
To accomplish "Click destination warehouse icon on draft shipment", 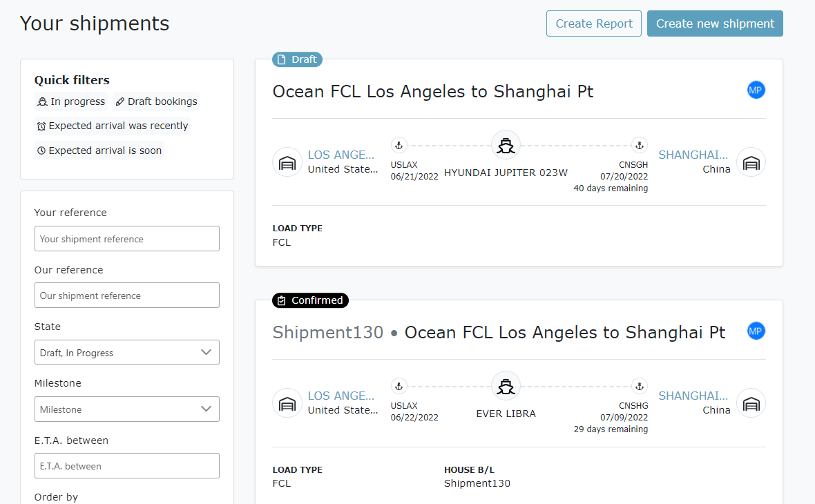I will [751, 163].
